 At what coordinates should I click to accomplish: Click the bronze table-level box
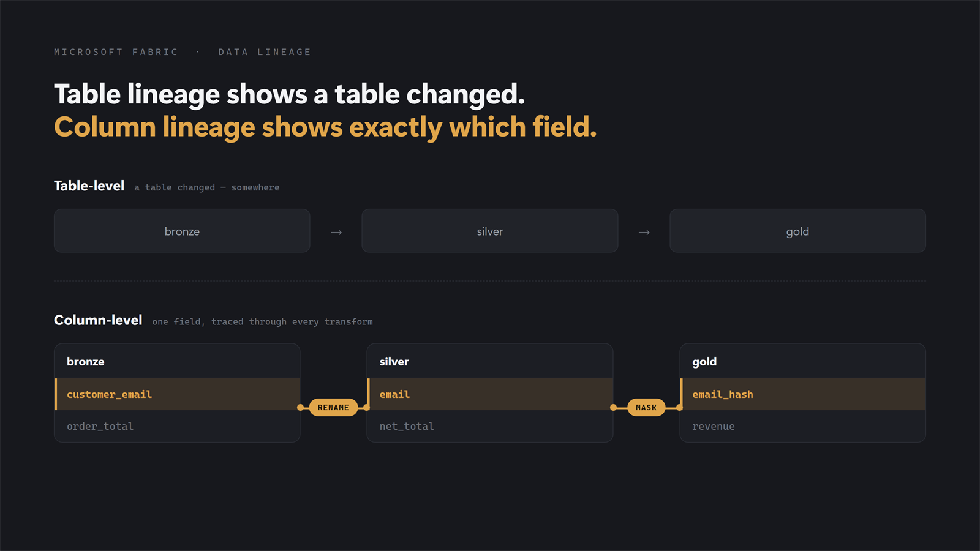182,231
